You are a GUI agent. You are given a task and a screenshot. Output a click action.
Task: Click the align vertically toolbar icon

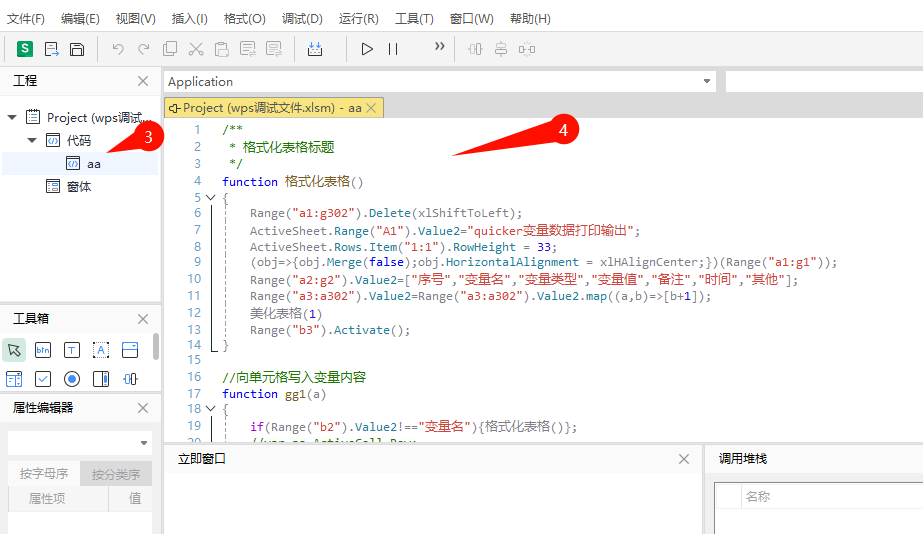tap(501, 49)
